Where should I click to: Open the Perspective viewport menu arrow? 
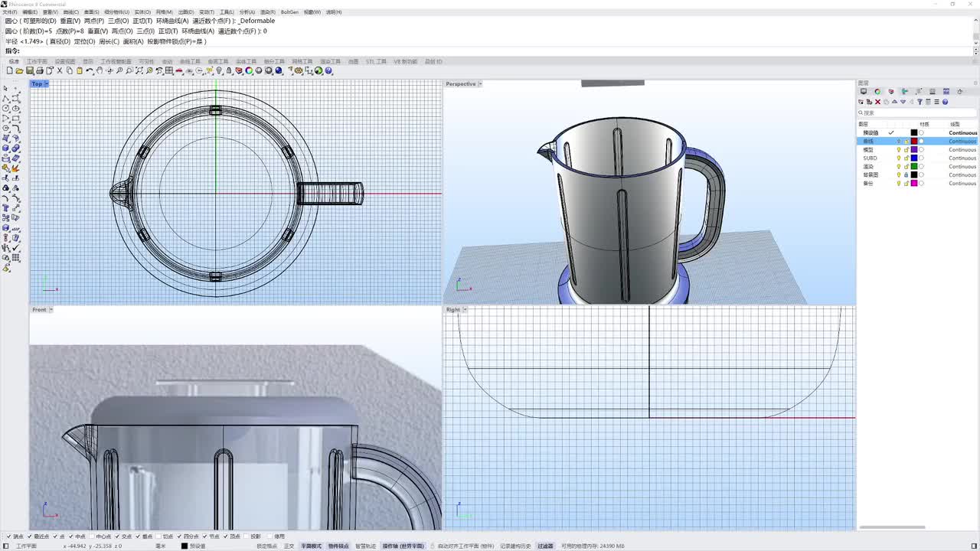click(x=480, y=84)
